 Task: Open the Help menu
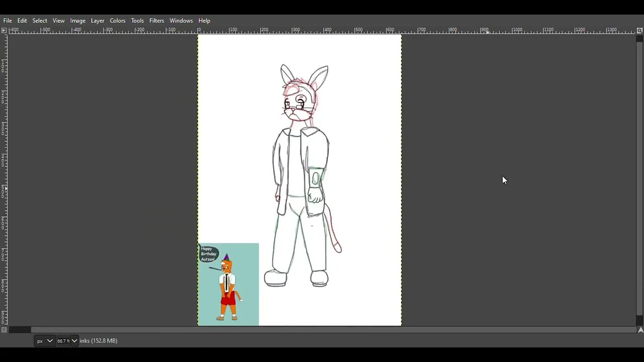204,21
